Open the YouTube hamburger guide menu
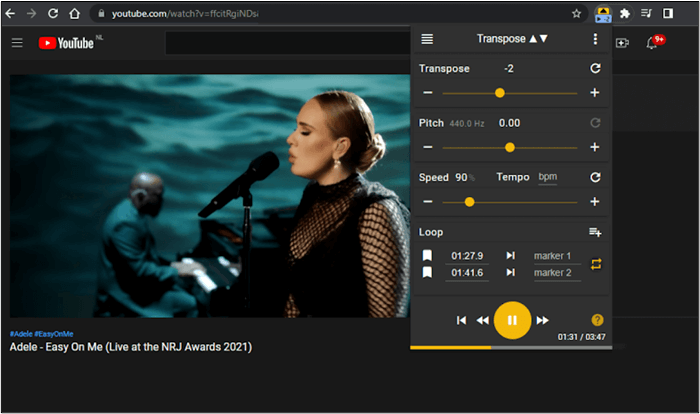 (17, 43)
